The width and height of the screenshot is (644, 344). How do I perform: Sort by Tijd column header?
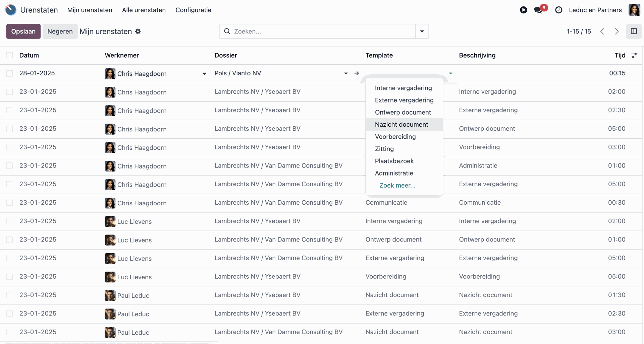pos(620,55)
